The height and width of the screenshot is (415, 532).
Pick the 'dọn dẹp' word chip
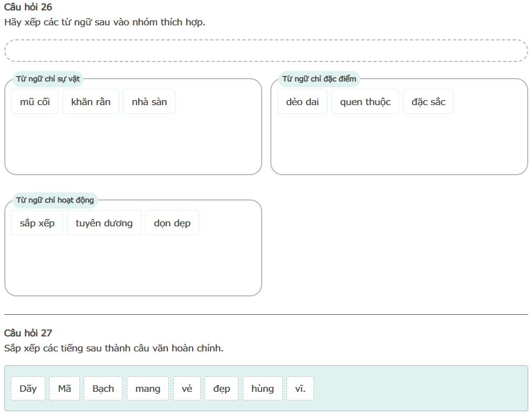point(172,223)
